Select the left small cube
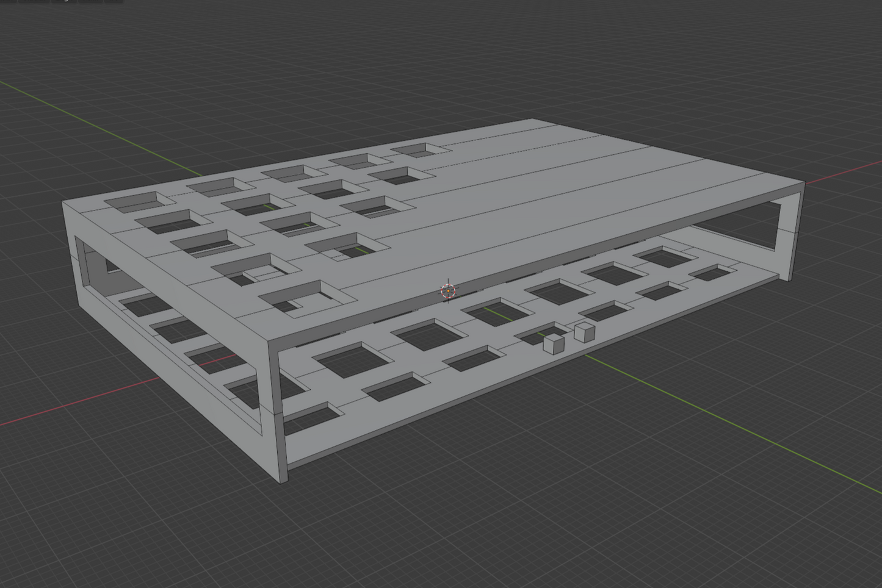882x588 pixels. [554, 343]
